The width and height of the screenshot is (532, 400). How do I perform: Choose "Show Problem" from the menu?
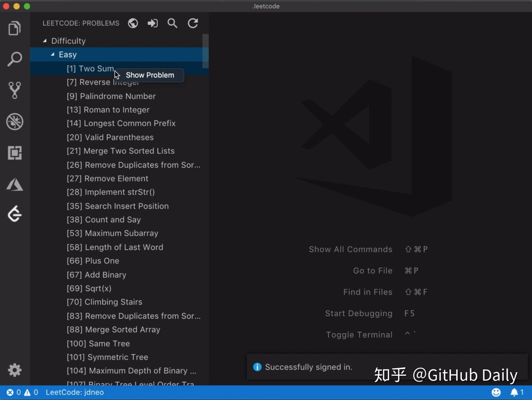click(x=150, y=75)
